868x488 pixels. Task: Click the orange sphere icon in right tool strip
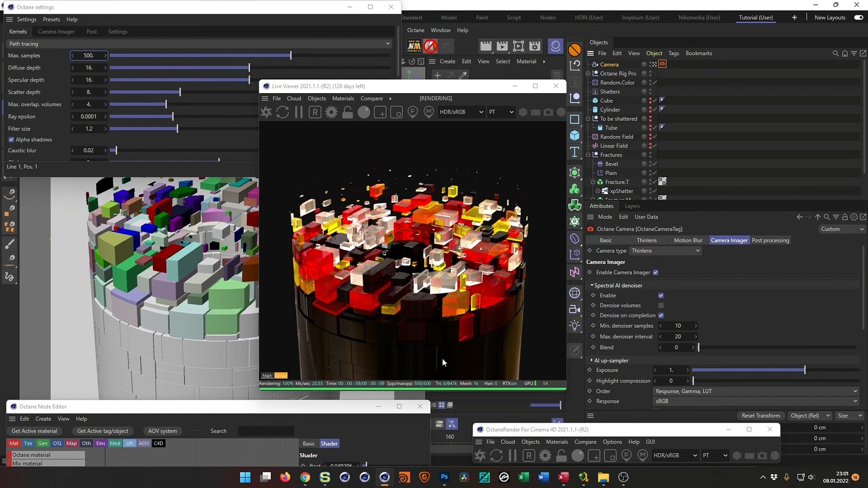[x=575, y=50]
